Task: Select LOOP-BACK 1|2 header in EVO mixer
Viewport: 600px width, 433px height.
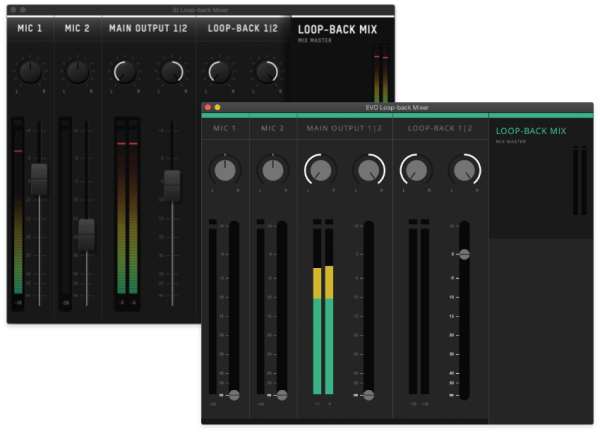Action: (440, 129)
